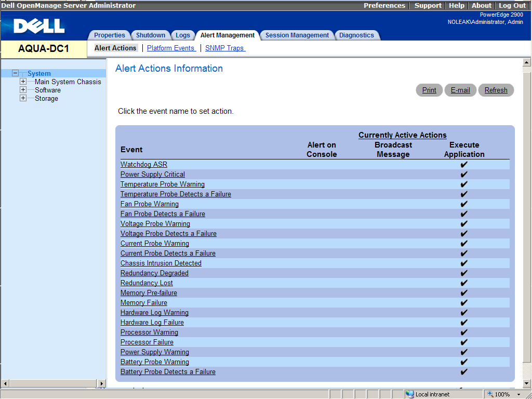This screenshot has width=532, height=399.
Task: Select the Chassis Intrusion Detected event
Action: click(x=161, y=263)
